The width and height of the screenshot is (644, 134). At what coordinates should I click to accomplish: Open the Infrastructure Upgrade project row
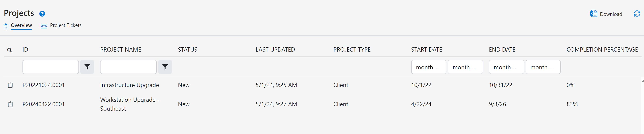coord(129,85)
